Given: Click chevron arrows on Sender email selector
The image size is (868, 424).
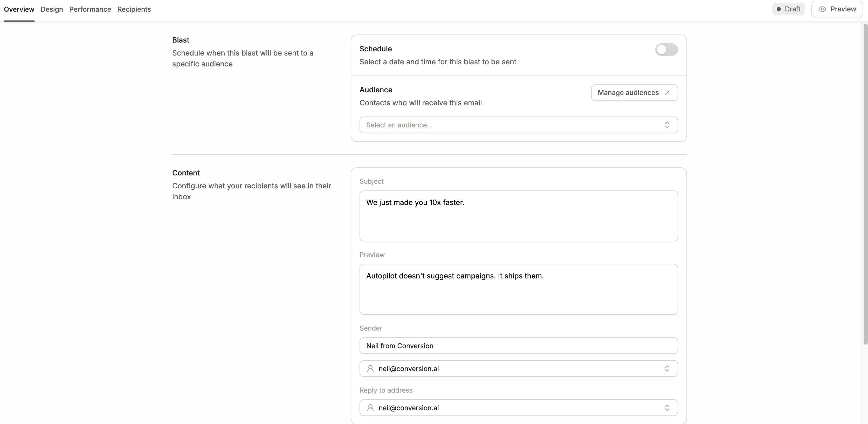Looking at the screenshot, I should coord(667,369).
